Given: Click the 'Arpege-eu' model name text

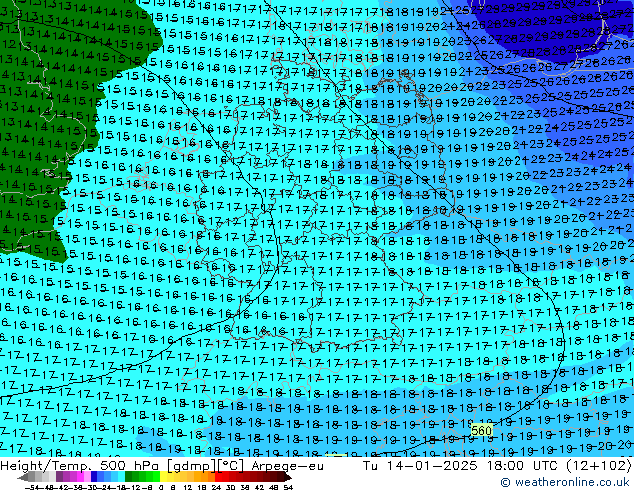Looking at the screenshot, I should 287,466.
